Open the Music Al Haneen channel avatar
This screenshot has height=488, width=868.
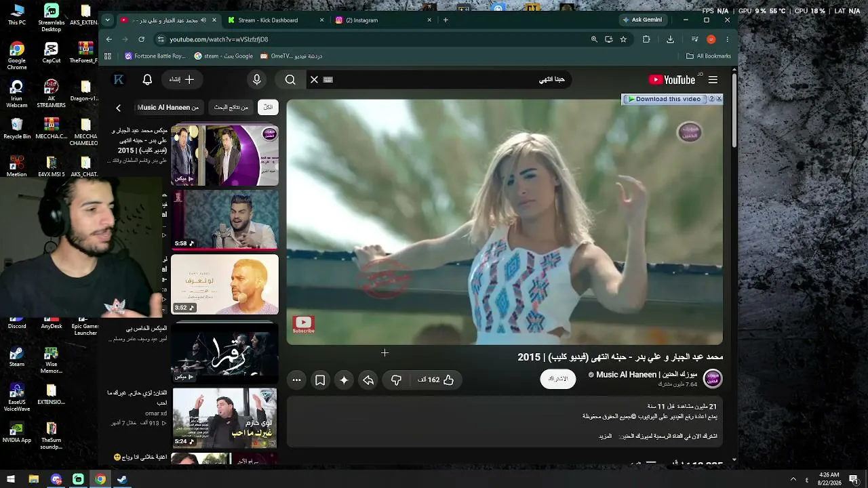(x=713, y=379)
